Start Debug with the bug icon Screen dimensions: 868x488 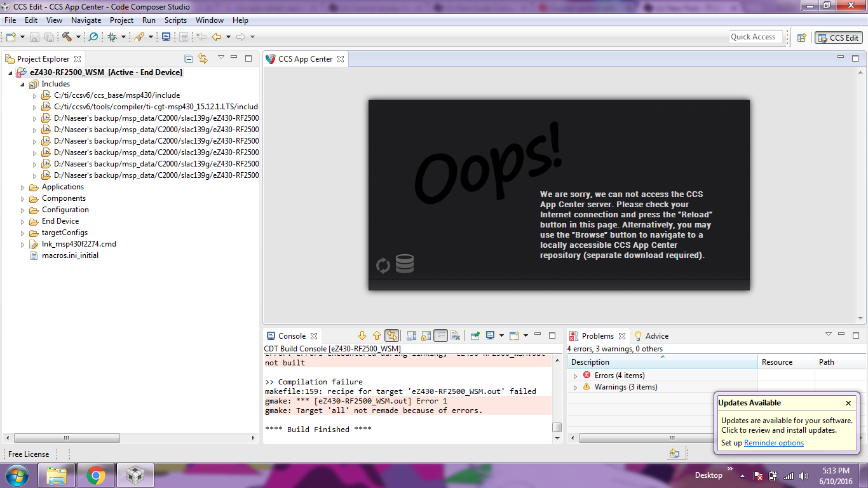click(112, 37)
